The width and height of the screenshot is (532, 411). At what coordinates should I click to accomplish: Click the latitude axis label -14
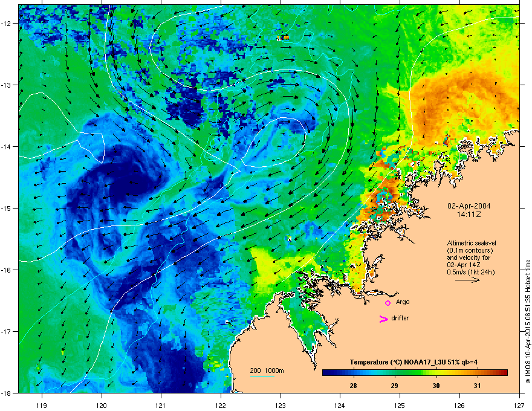pyautogui.click(x=7, y=146)
